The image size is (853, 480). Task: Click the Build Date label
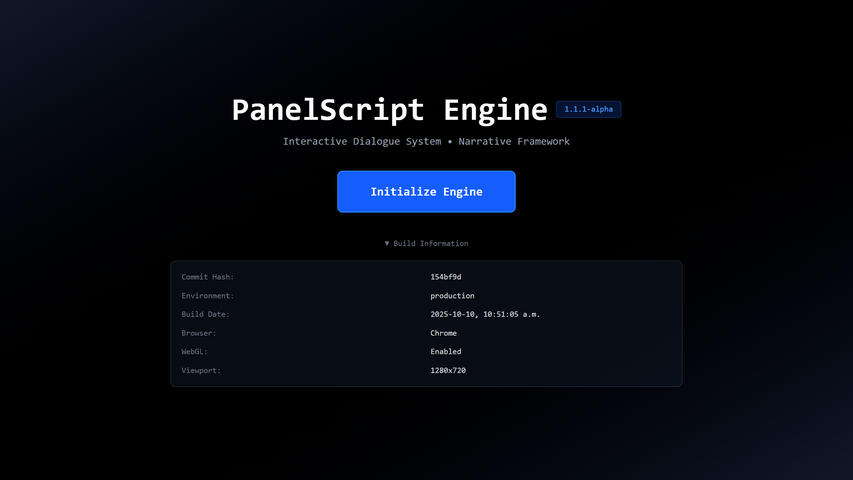206,314
